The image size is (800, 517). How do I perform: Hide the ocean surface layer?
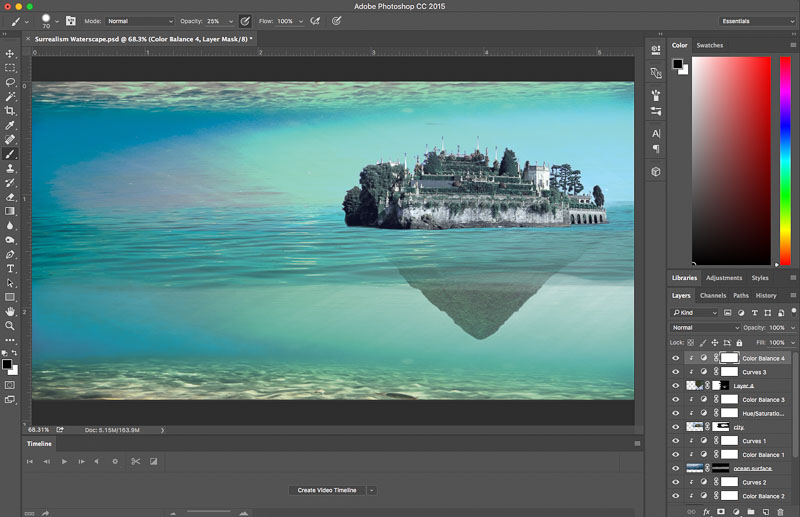(676, 469)
